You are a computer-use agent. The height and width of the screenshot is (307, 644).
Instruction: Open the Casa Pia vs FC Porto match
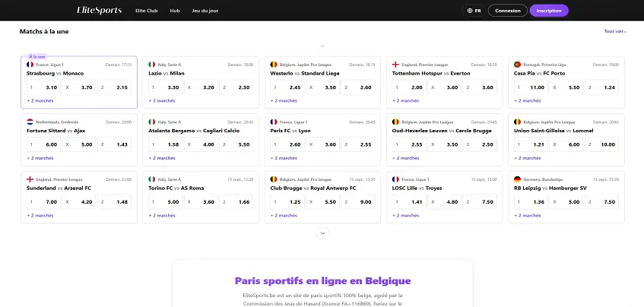[x=539, y=74]
